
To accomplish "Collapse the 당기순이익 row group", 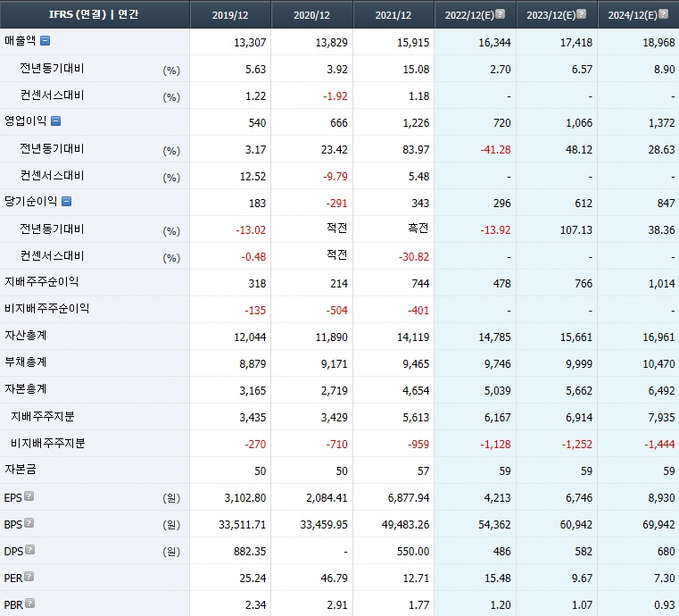I will 66,202.
